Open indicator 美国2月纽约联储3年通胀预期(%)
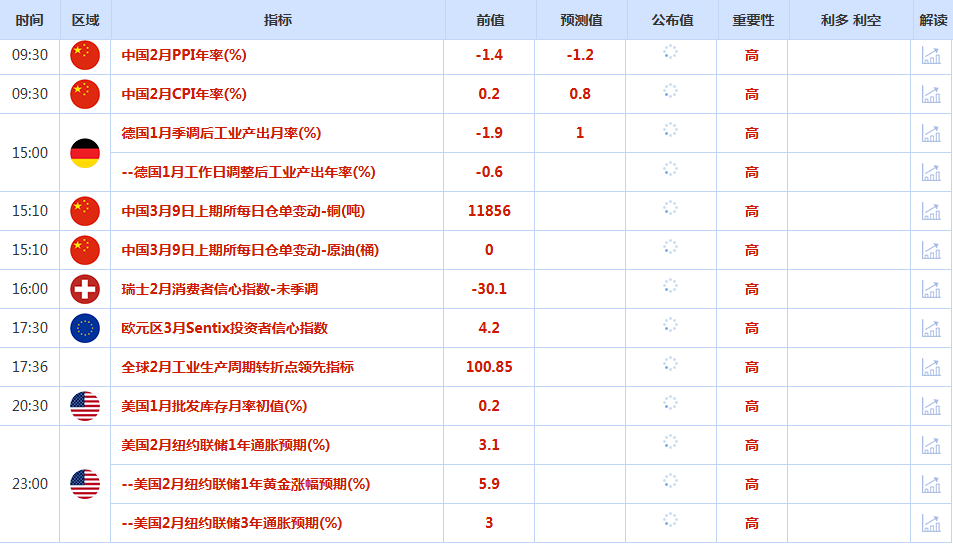953x544 pixels. click(232, 523)
